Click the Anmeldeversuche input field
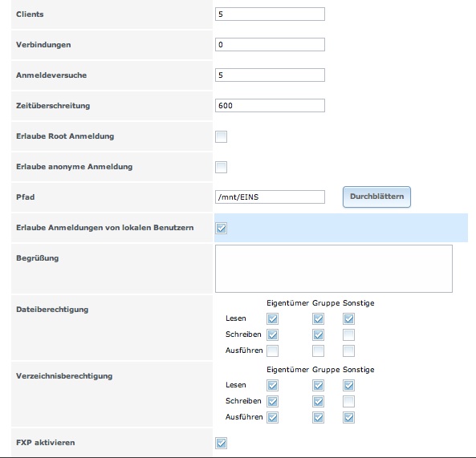 click(270, 75)
